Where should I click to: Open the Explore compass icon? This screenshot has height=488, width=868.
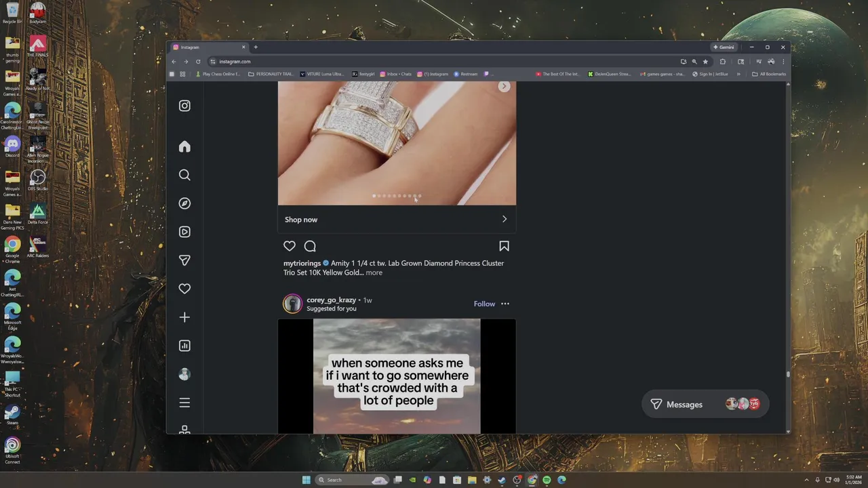tap(184, 203)
